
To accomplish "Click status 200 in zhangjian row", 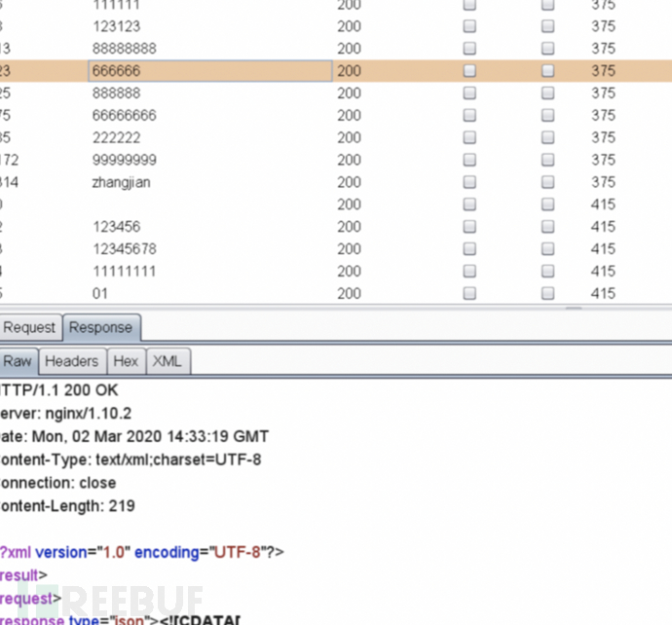I will pyautogui.click(x=349, y=182).
